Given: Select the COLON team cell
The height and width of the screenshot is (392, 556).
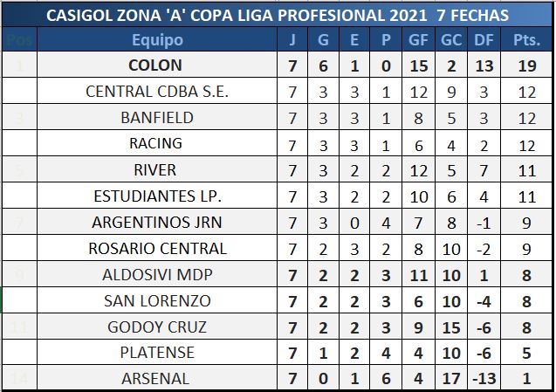Looking at the screenshot, I should (x=157, y=65).
